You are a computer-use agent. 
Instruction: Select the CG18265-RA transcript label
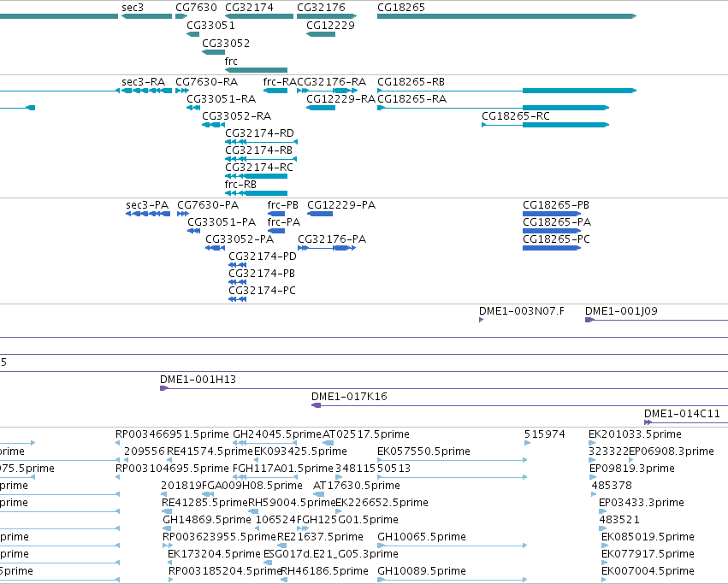click(411, 99)
